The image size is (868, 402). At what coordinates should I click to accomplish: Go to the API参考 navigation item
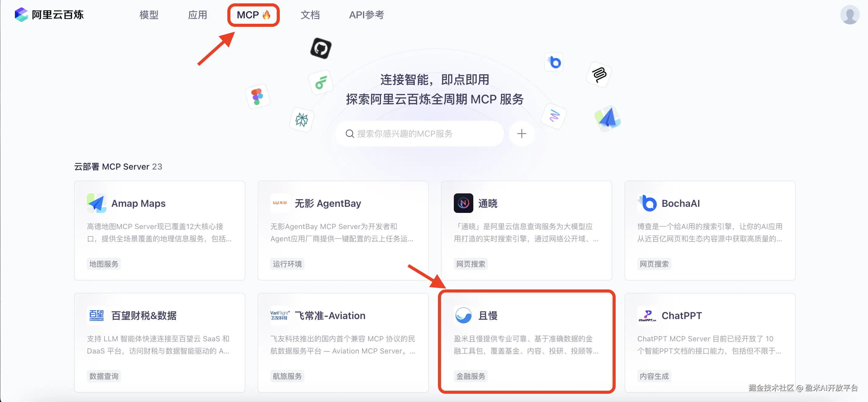(366, 15)
